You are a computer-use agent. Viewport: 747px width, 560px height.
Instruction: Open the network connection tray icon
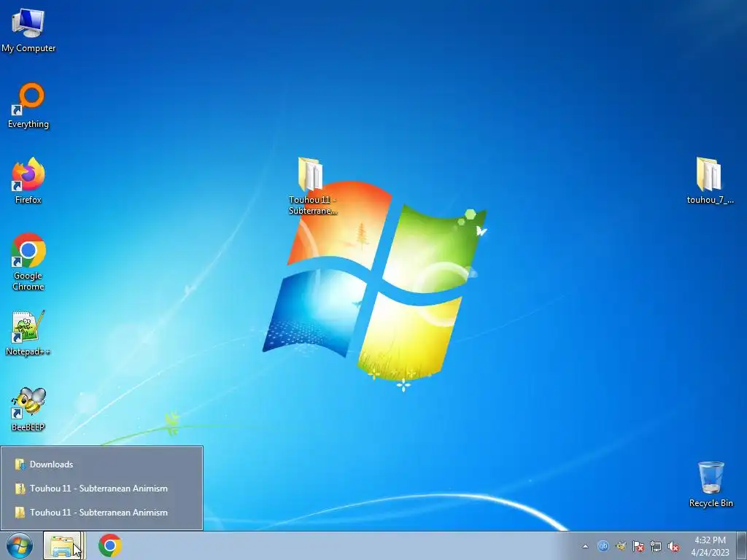656,546
